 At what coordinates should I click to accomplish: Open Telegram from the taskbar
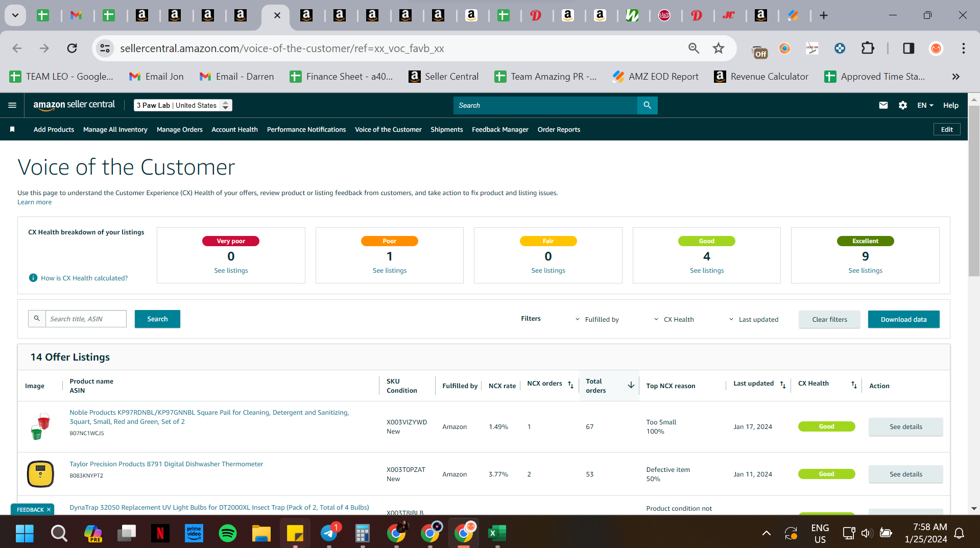click(329, 533)
